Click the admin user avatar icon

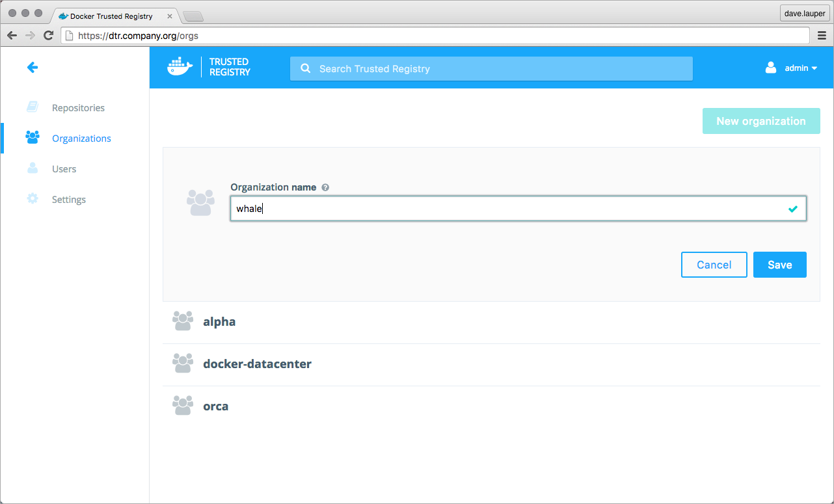click(x=771, y=68)
